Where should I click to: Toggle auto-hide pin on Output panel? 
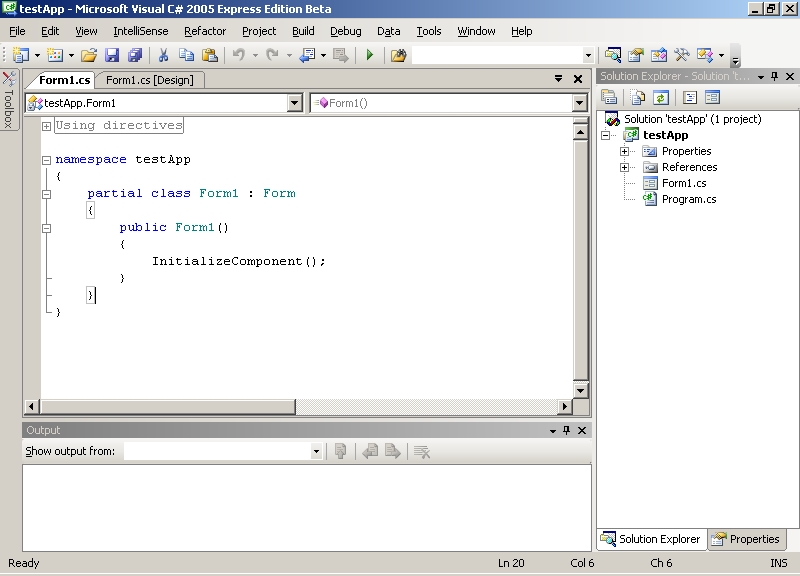click(x=567, y=430)
